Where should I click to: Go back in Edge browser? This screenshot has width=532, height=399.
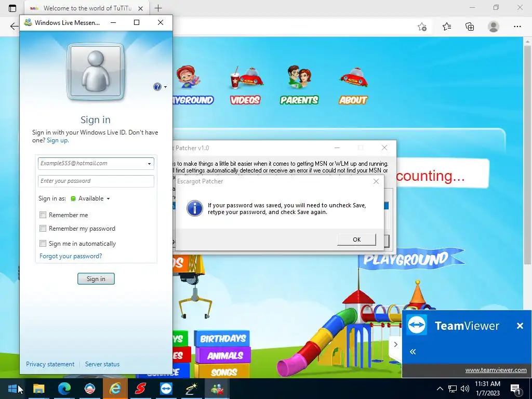14,26
